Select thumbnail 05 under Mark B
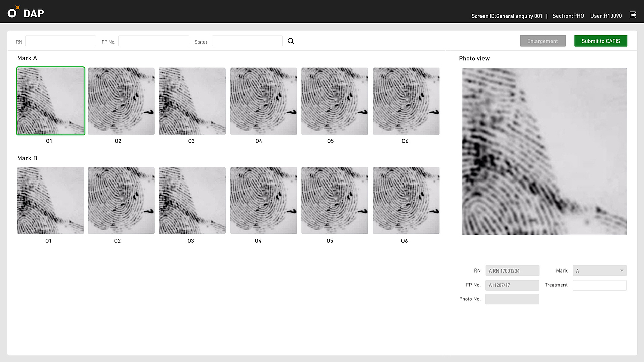 (x=335, y=200)
